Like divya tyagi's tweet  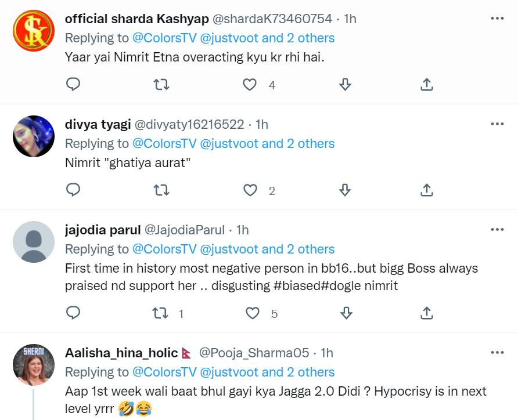pos(250,190)
